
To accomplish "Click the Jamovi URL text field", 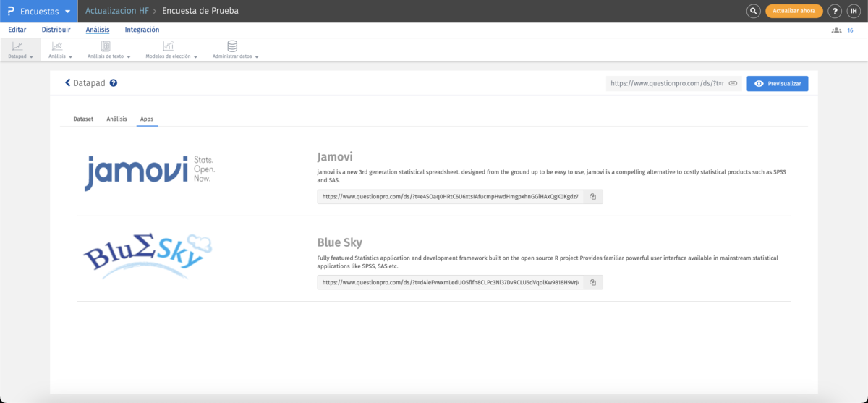I will click(x=450, y=196).
